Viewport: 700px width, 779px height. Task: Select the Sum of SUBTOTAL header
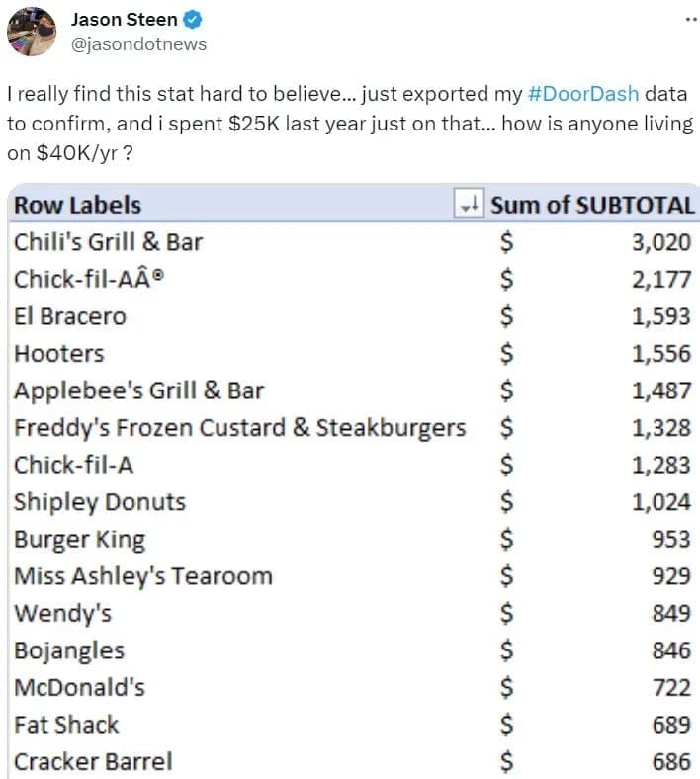tap(592, 206)
